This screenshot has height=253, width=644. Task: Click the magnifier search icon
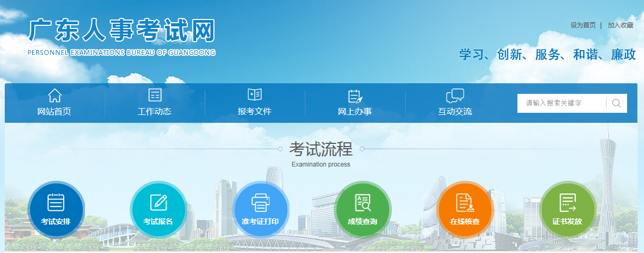pos(616,103)
